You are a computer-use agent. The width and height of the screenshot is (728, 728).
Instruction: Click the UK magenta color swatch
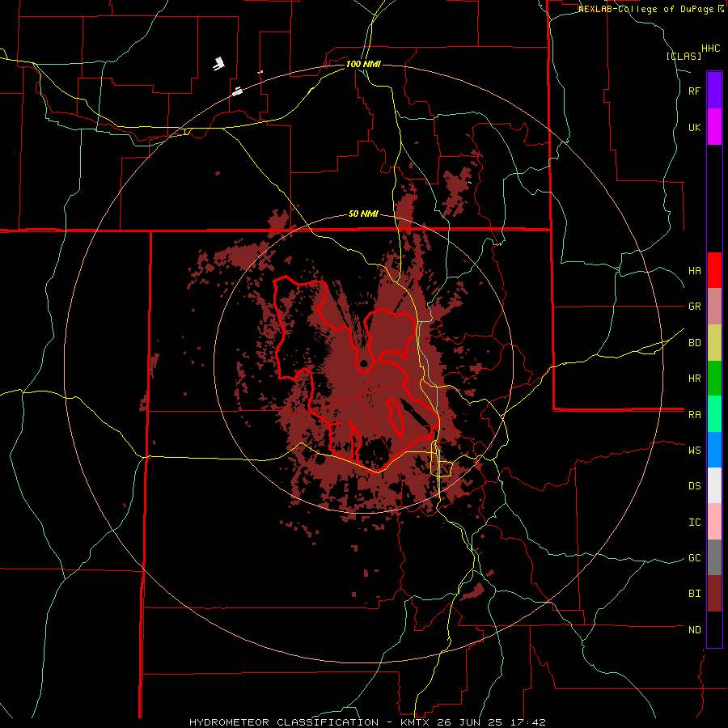[714, 127]
